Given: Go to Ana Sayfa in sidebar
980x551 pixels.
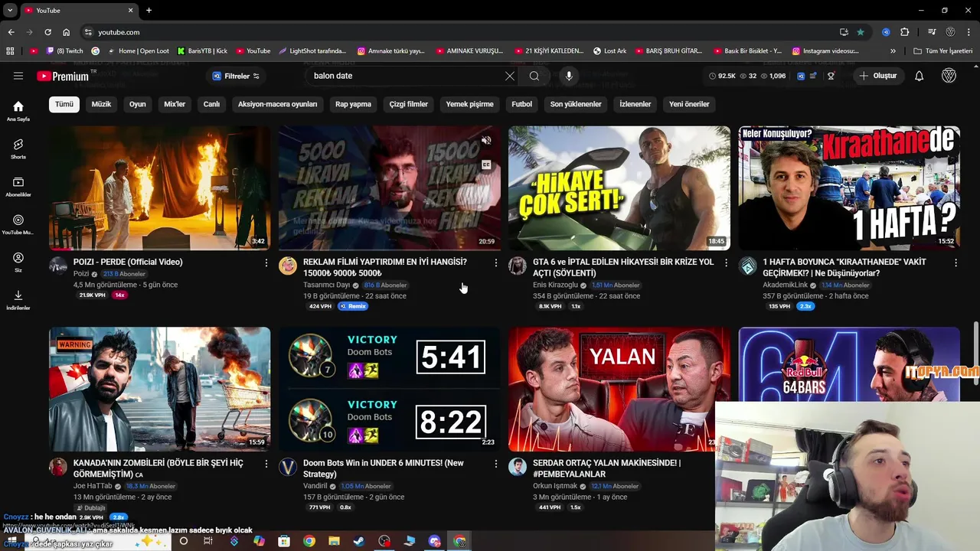Looking at the screenshot, I should [18, 111].
